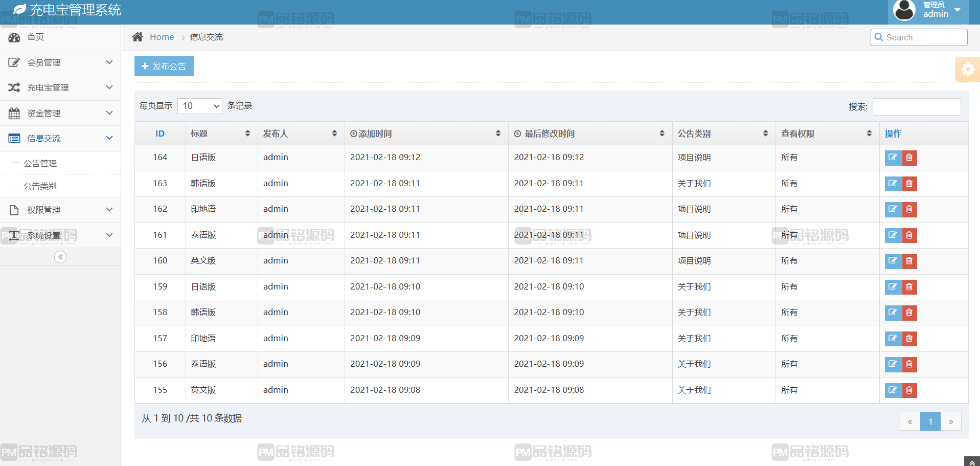Edit the announcement with ID 159
The image size is (980, 466).
click(893, 287)
